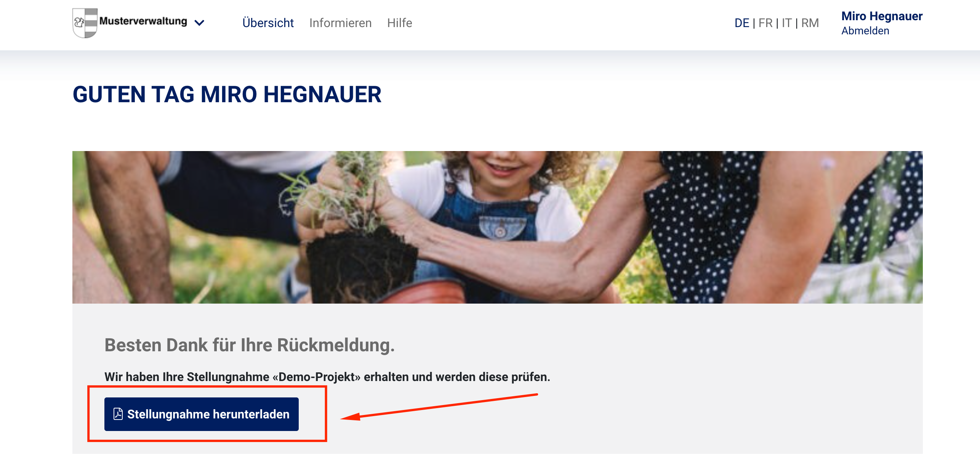
Task: Switch language to IT
Action: (x=786, y=23)
